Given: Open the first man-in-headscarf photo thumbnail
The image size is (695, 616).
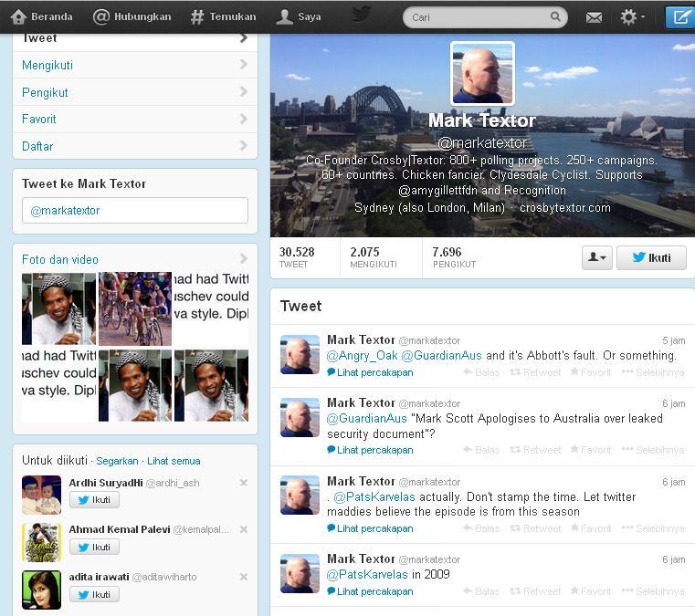Looking at the screenshot, I should tap(58, 308).
